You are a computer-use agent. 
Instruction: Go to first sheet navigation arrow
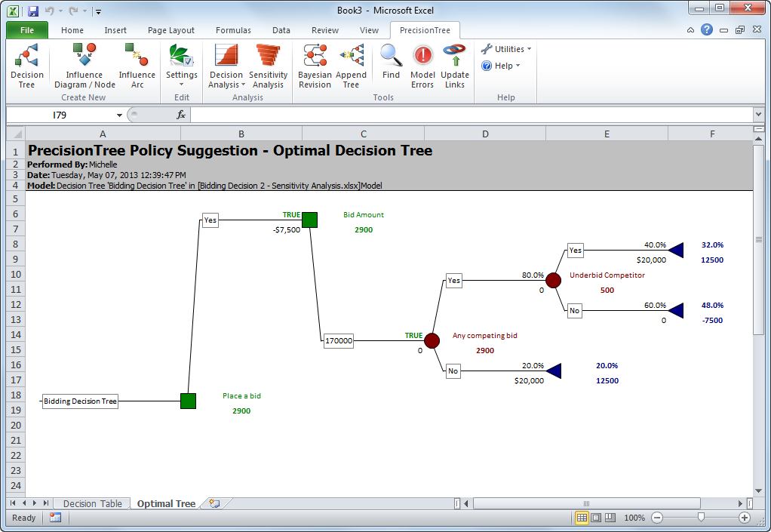click(13, 503)
